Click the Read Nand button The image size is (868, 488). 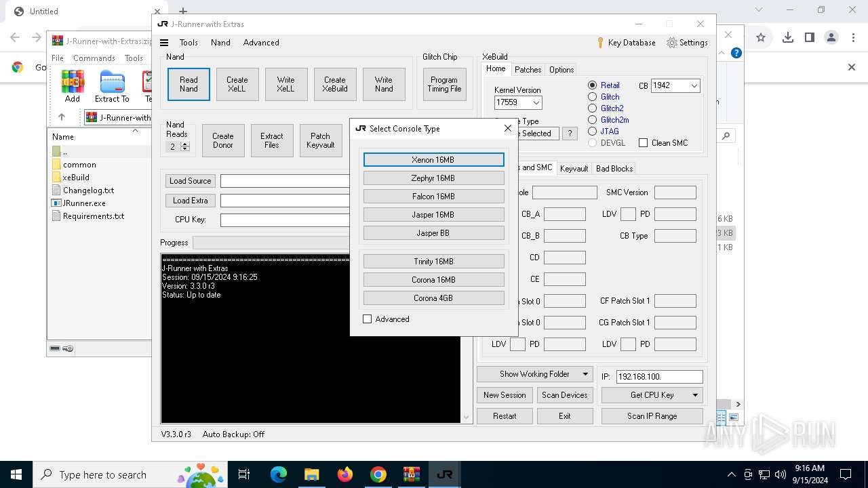click(189, 84)
